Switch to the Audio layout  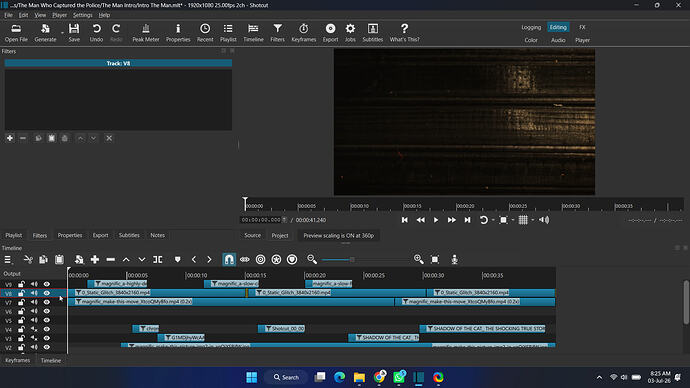558,40
